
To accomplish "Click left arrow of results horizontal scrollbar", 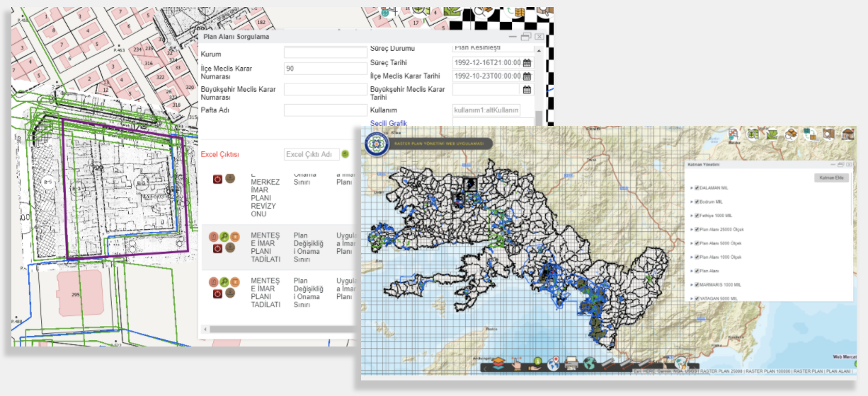I will 205,330.
